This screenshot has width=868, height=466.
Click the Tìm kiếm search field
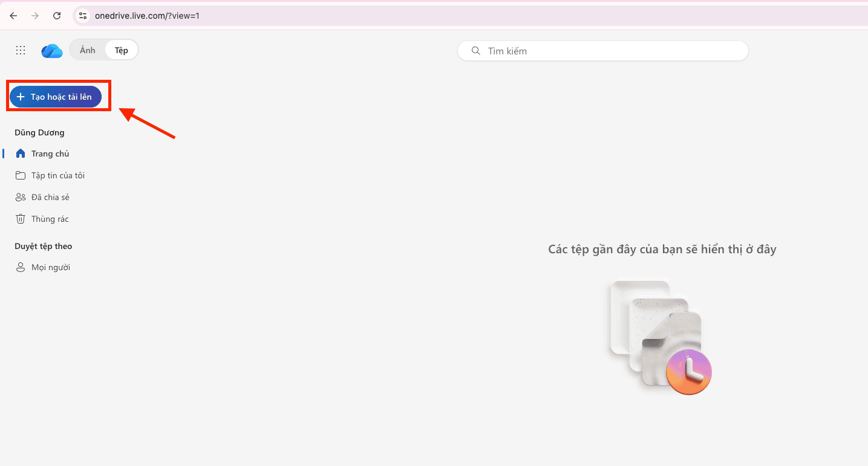(602, 51)
